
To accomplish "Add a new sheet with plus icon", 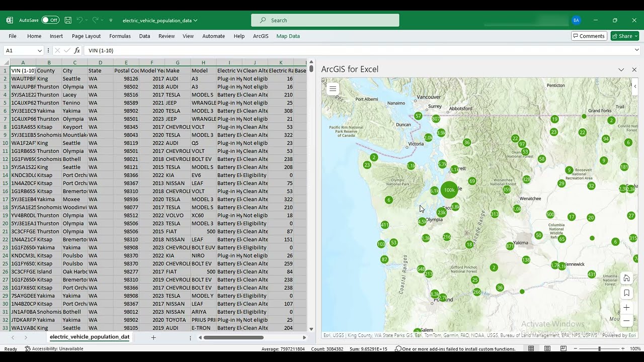I will point(153,337).
